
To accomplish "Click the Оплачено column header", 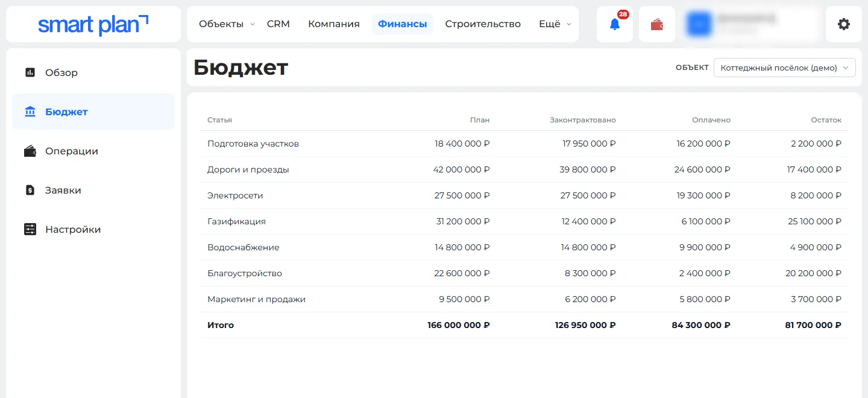I will pos(711,120).
